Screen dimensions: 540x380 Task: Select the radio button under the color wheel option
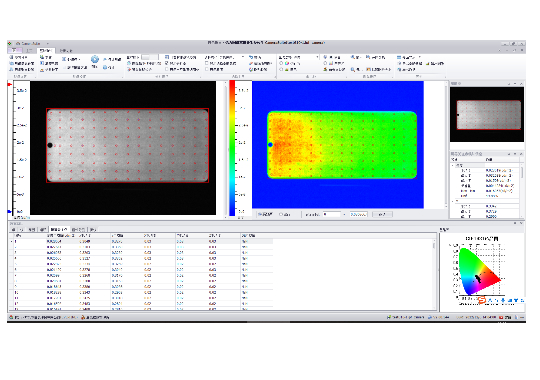pyautogui.click(x=281, y=69)
